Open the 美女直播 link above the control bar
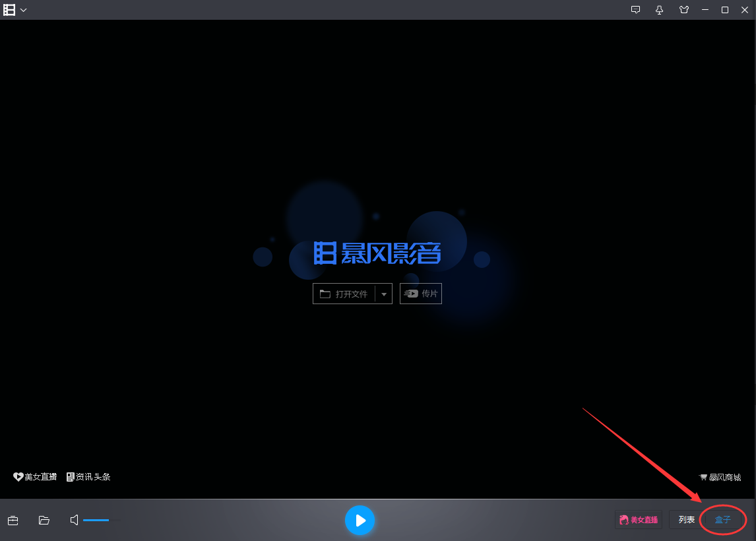Screen dimensions: 756x541 [x=35, y=477]
